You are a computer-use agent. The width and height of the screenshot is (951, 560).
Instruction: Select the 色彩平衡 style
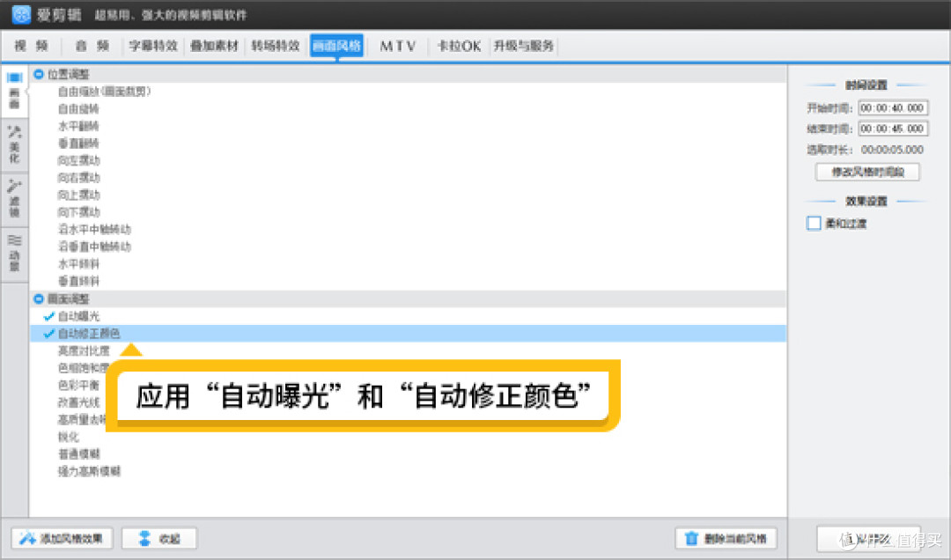[x=79, y=386]
